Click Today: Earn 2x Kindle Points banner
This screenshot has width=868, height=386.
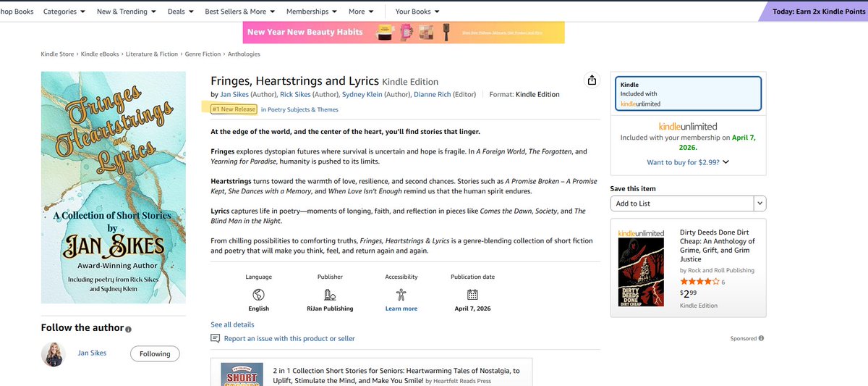tap(814, 12)
